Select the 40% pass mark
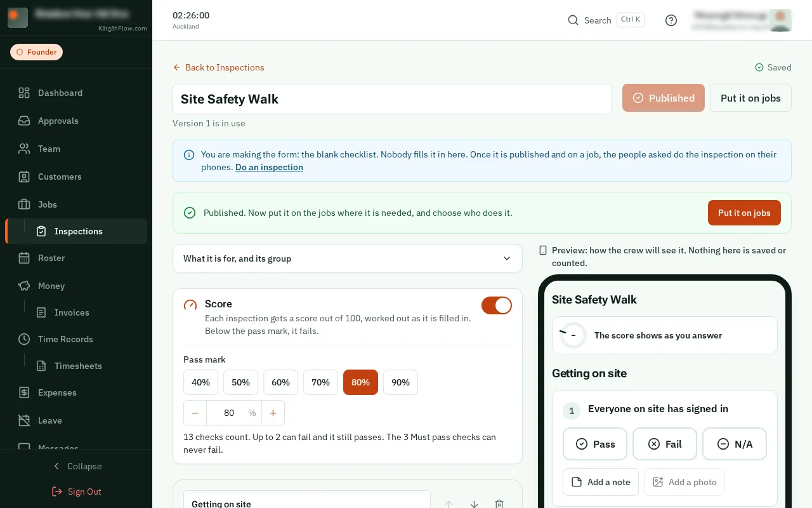Viewport: 812px width, 508px height. pyautogui.click(x=201, y=382)
